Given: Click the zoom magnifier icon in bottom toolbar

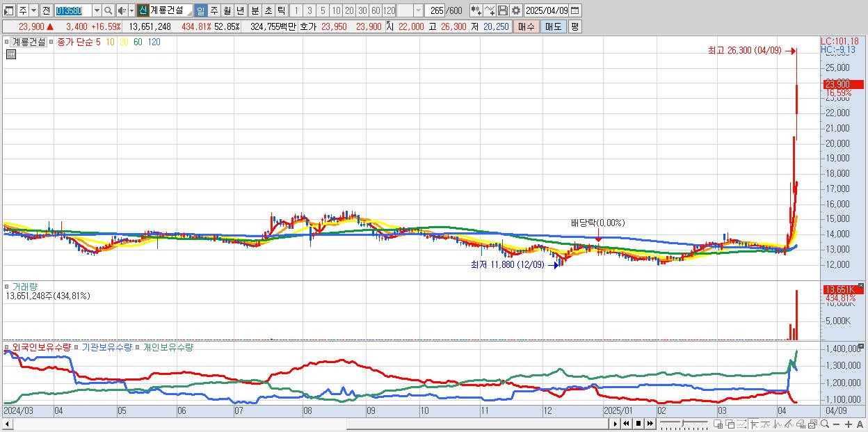Looking at the screenshot, I should [825, 424].
